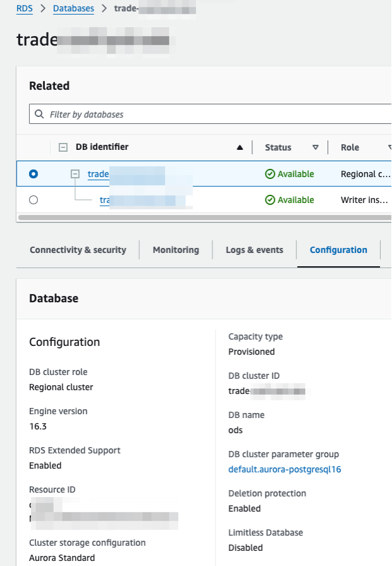Screen dimensions: 392x566
Task: Click the Filter by databases search field
Action: (211, 114)
